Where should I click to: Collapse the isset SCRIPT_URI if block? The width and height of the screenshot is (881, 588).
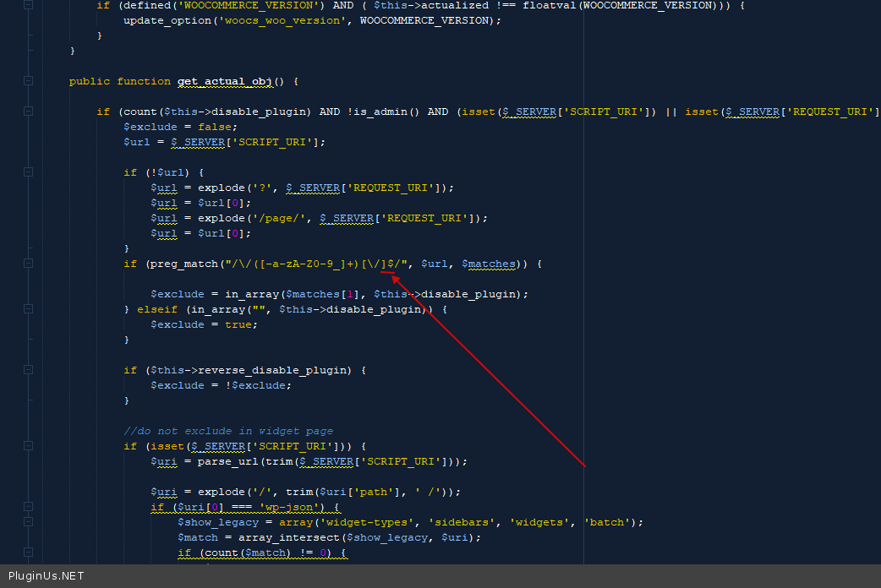click(x=28, y=446)
